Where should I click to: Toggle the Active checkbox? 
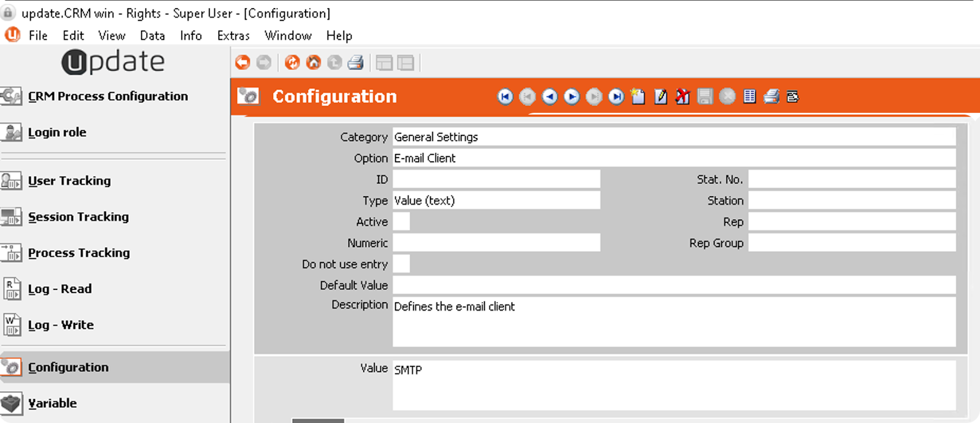[401, 222]
